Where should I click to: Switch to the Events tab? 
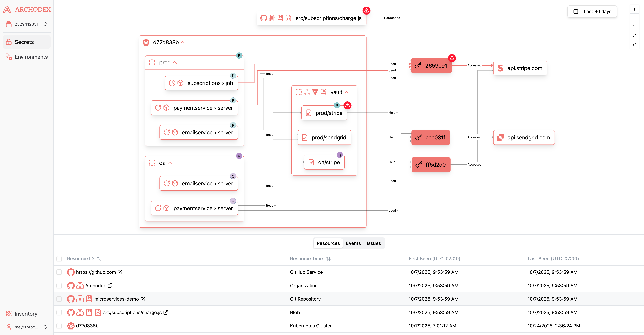pos(353,243)
